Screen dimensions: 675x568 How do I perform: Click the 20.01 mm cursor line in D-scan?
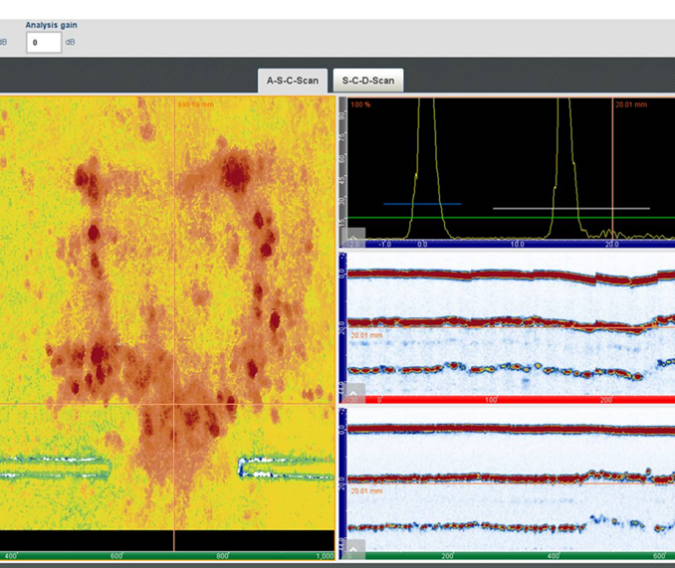tap(500, 485)
